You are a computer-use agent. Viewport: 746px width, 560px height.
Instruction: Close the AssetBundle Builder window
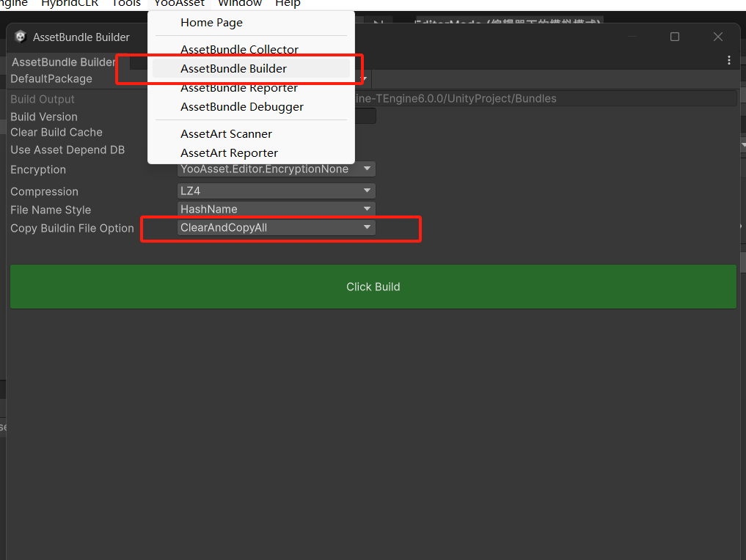tap(718, 37)
